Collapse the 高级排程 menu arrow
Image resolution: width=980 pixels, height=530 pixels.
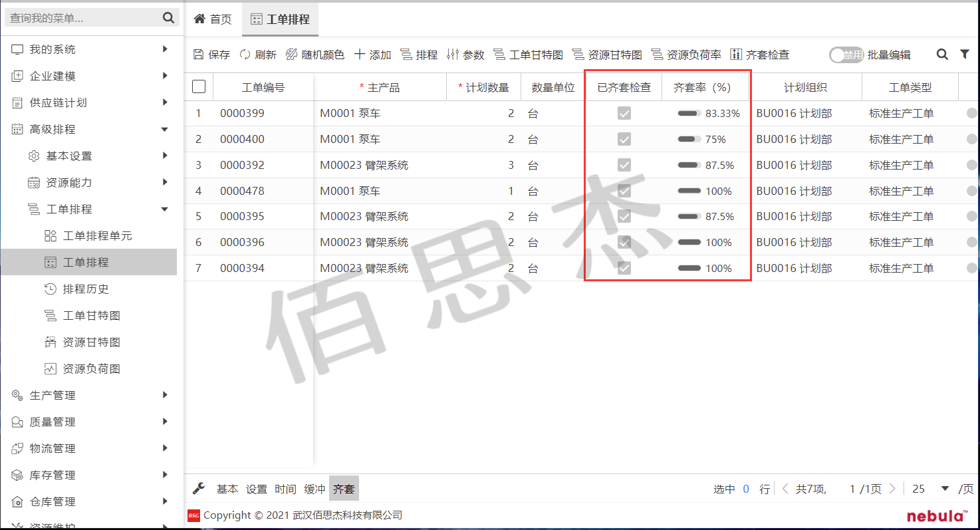click(x=165, y=129)
